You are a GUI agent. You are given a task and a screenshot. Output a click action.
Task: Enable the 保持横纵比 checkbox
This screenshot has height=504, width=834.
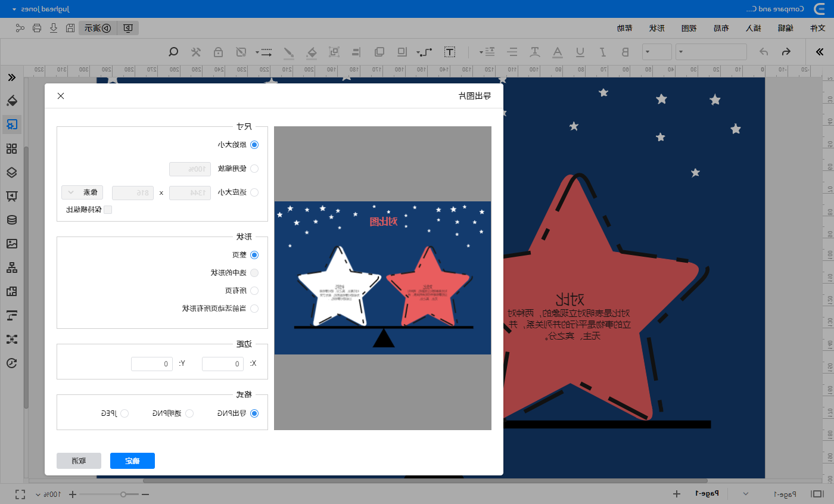(x=108, y=209)
